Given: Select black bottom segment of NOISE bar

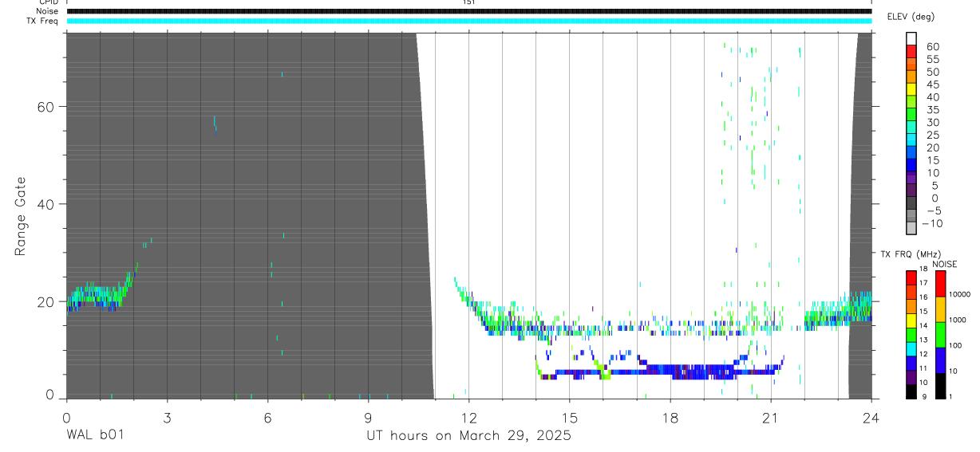Looking at the screenshot, I should (x=940, y=386).
